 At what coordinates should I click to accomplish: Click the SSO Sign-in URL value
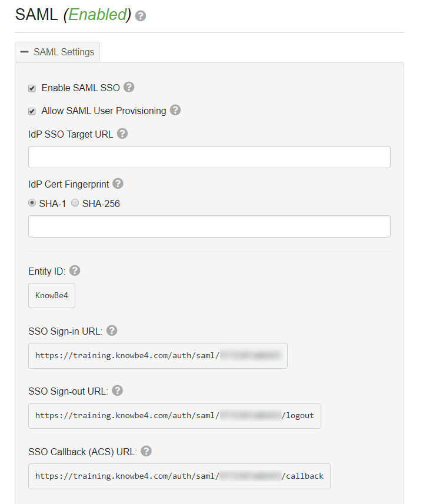158,356
